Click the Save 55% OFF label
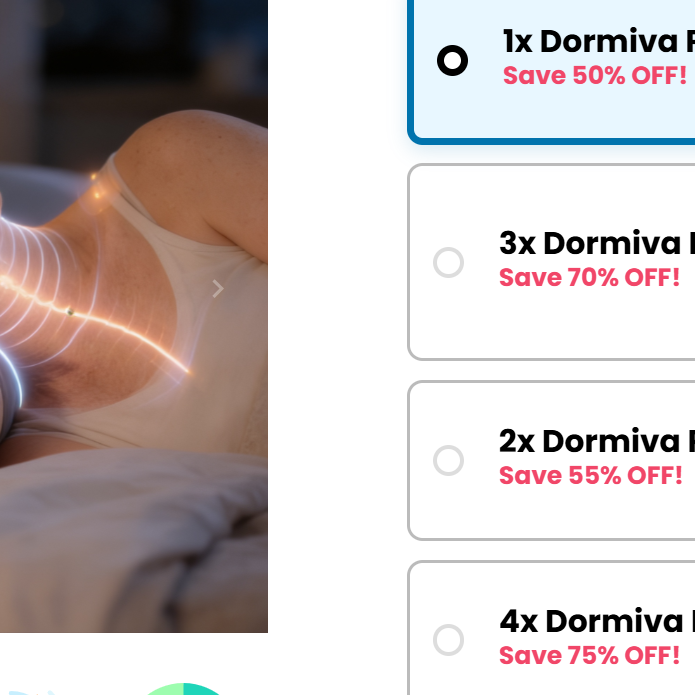The image size is (695, 695). (590, 475)
